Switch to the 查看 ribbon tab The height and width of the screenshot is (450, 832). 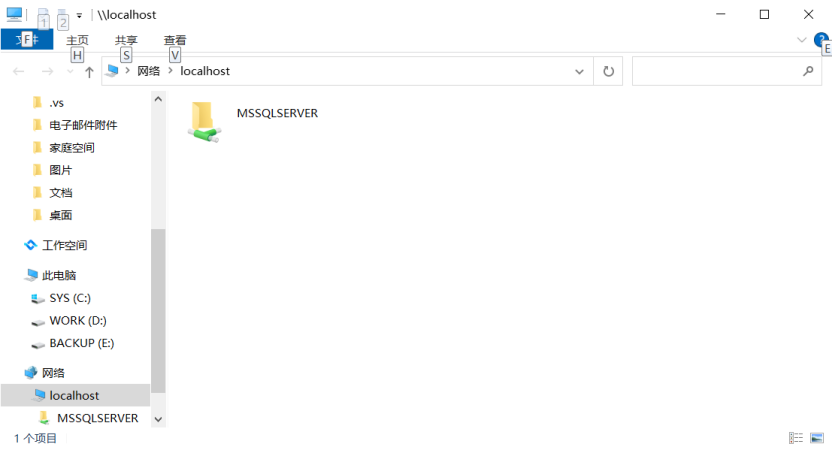tap(175, 41)
